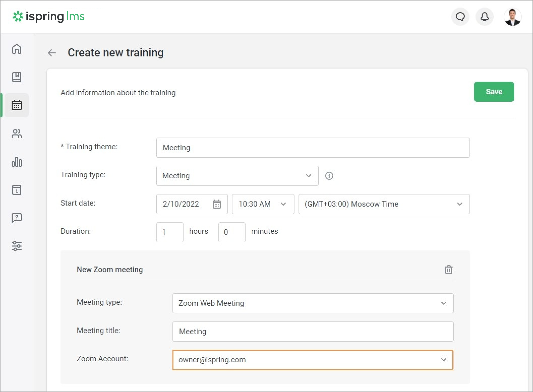The width and height of the screenshot is (533, 392).
Task: Delete the New Zoom meeting block
Action: [449, 270]
